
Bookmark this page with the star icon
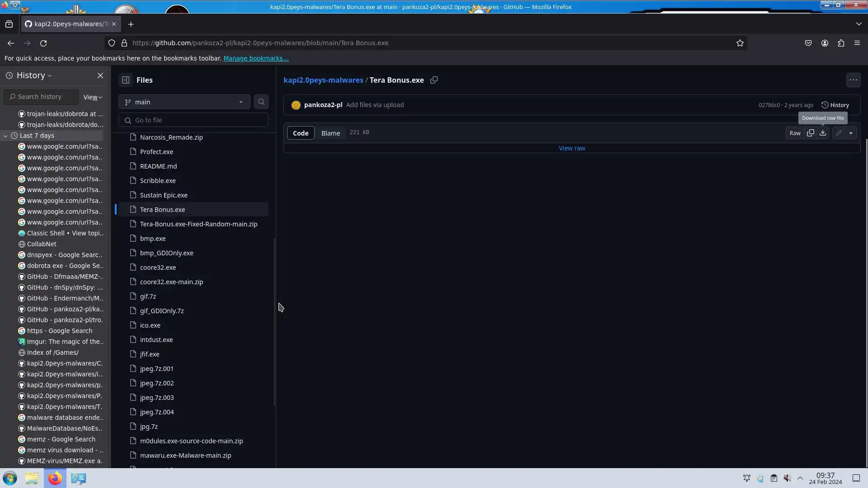tap(740, 43)
